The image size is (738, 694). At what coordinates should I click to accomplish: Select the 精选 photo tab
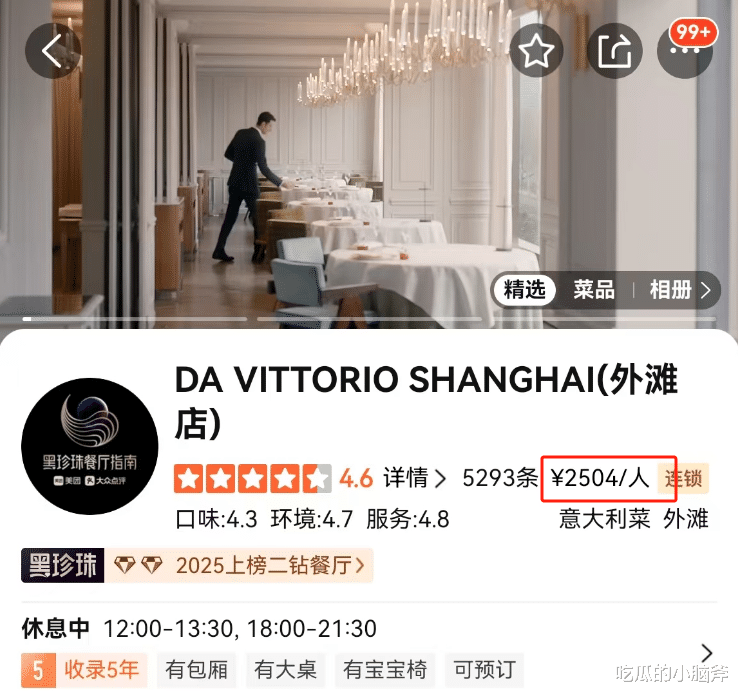tap(524, 289)
